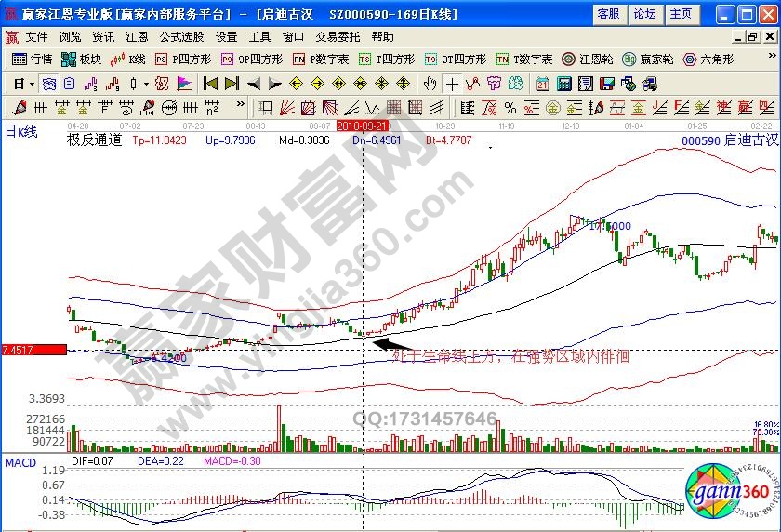Click the purple stair-step line icon
Image resolution: width=781 pixels, height=532 pixels.
(x=91, y=84)
